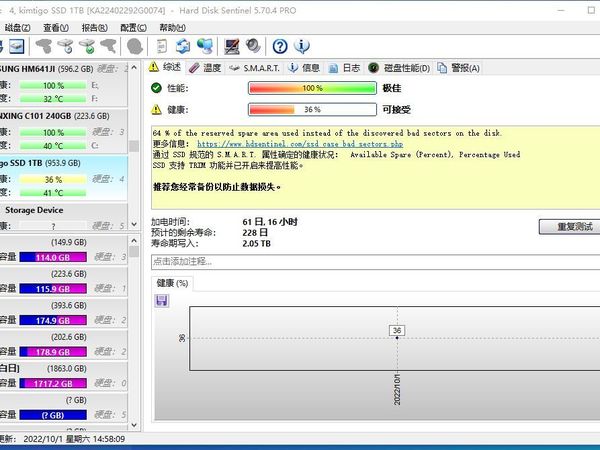
Task: Select the 178.9 GB partition bar
Action: 53,352
